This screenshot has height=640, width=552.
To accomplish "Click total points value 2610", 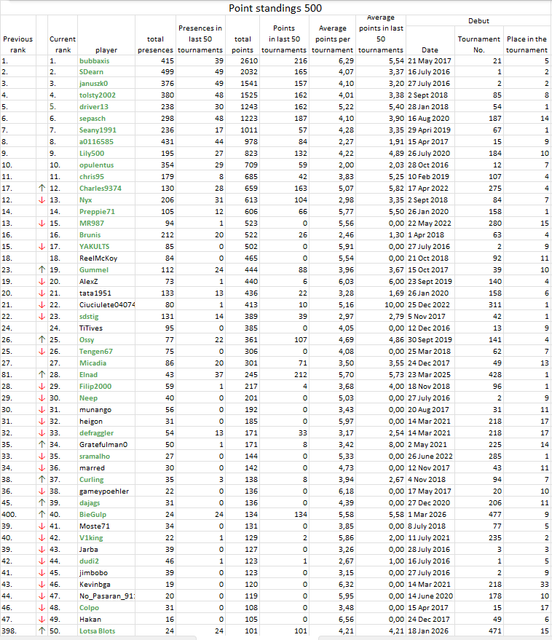I will [249, 61].
